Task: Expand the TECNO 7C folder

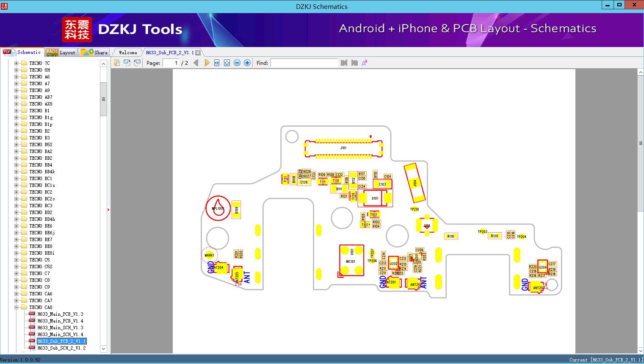Action: coord(17,63)
